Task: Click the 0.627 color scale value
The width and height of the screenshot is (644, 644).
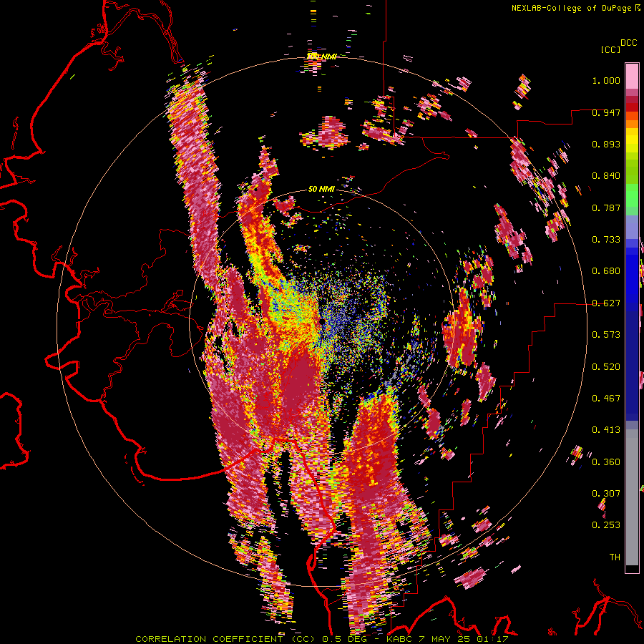Action: click(606, 303)
